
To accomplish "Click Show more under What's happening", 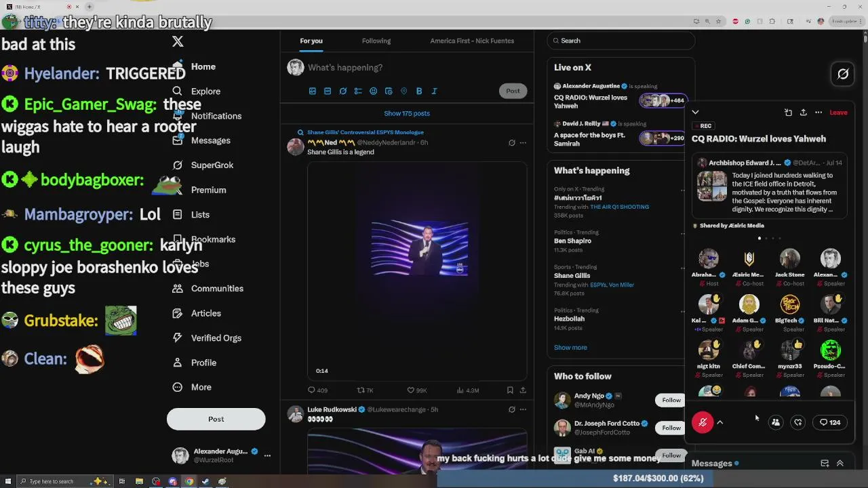I will (570, 348).
